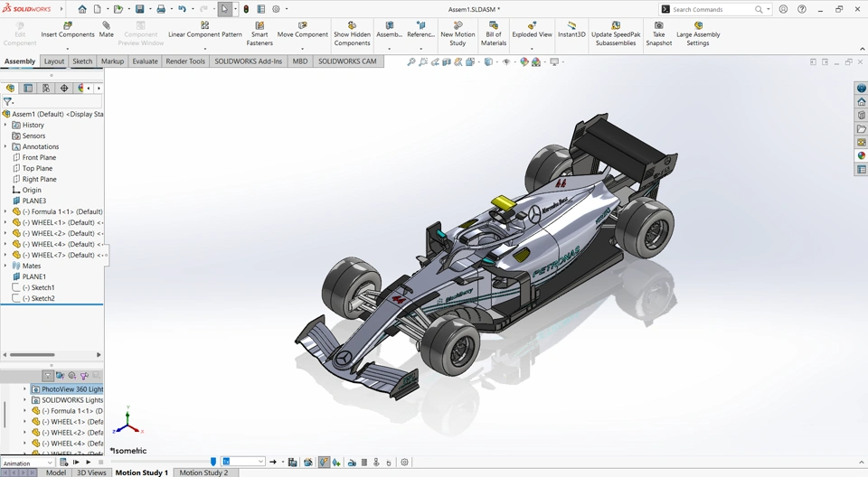Click the feature tree horizontal scrollbar

coord(33,355)
